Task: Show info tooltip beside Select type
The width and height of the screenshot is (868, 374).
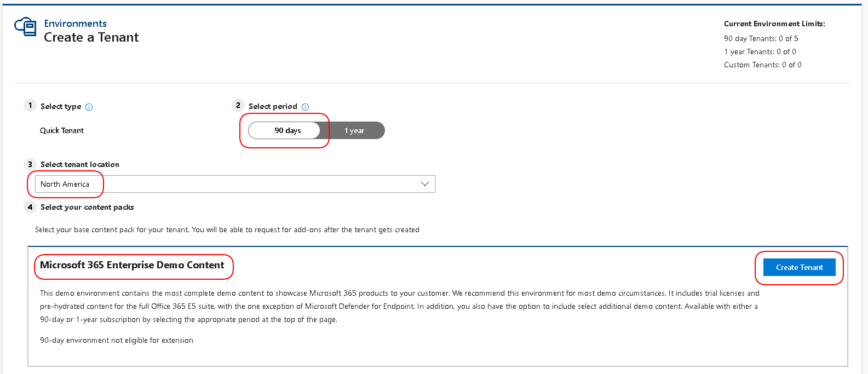Action: (x=89, y=107)
